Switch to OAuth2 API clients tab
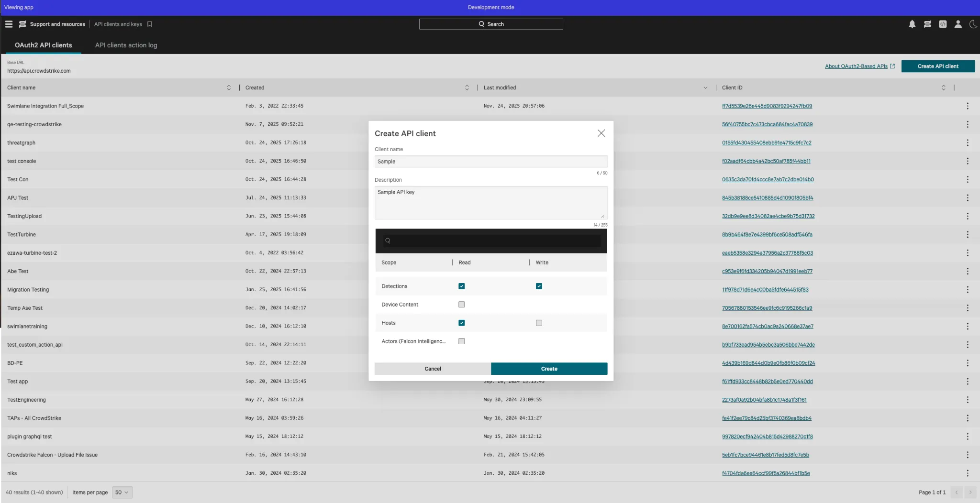 click(43, 45)
